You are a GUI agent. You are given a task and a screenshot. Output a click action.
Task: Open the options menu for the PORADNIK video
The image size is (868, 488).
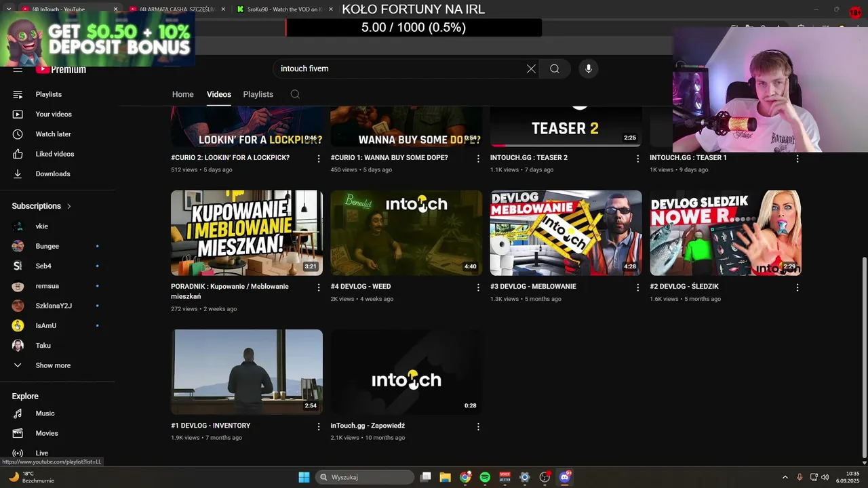[x=319, y=287]
